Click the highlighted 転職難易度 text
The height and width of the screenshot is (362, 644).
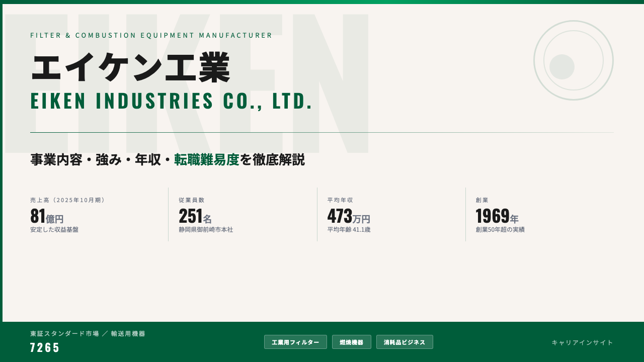(207, 159)
